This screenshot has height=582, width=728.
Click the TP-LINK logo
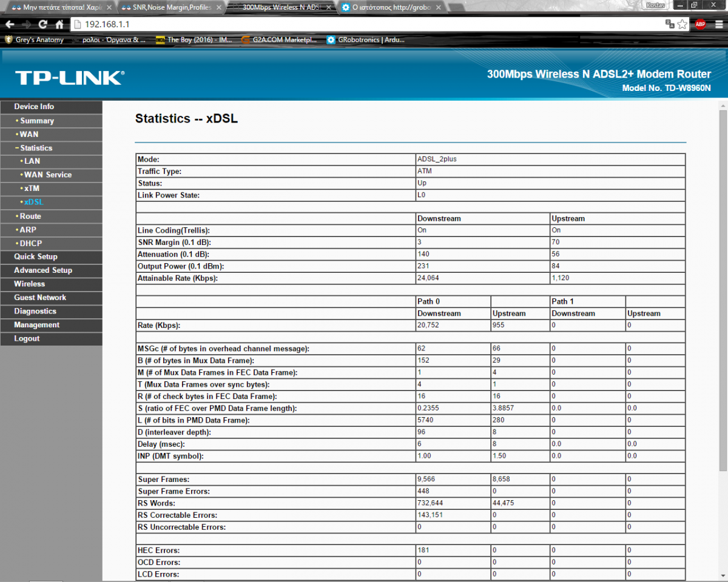69,78
